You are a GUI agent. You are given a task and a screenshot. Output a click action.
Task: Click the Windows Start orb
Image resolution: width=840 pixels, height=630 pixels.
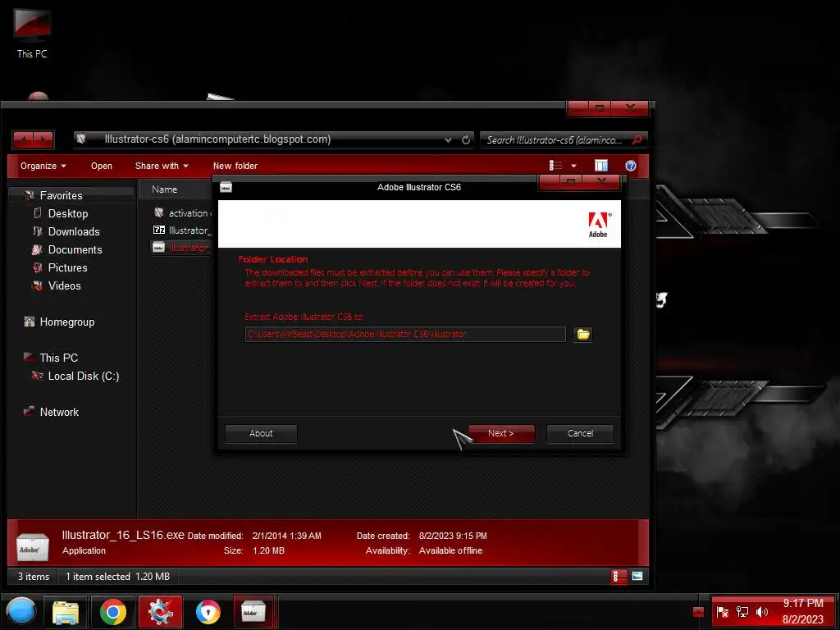point(21,612)
